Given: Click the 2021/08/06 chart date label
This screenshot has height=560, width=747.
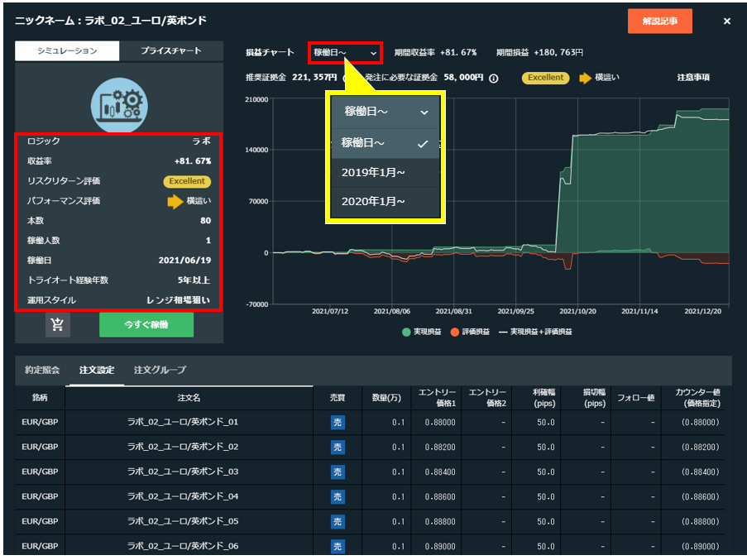Looking at the screenshot, I should click(x=391, y=311).
